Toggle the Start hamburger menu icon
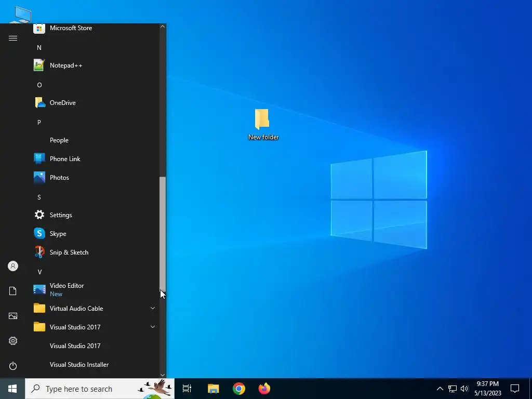This screenshot has height=399, width=532. (x=13, y=38)
